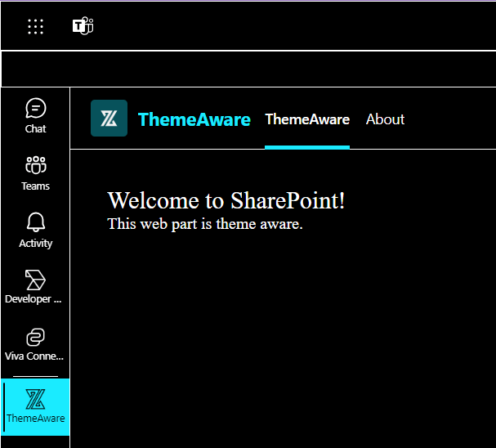
Task: Click the Chat label in sidebar
Action: point(35,129)
